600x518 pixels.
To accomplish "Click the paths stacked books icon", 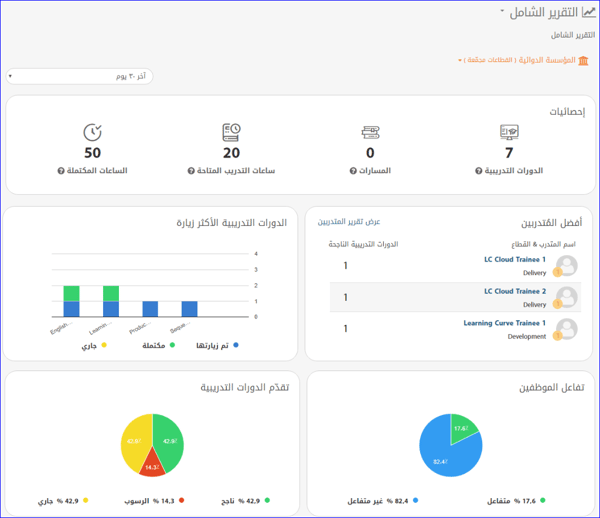I will 370,132.
